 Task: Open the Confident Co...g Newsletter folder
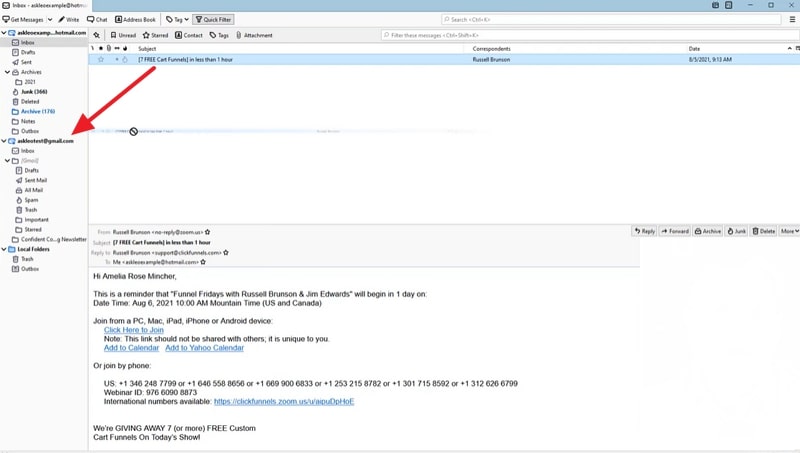[x=54, y=239]
